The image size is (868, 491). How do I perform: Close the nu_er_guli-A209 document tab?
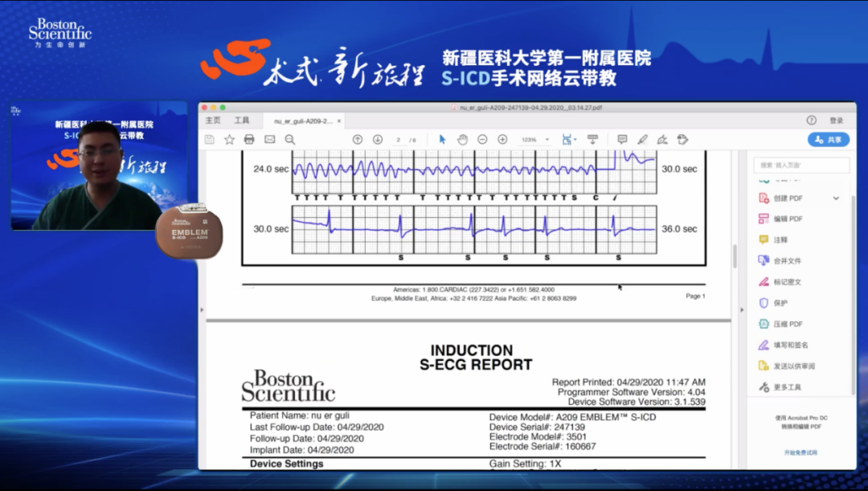coord(339,121)
